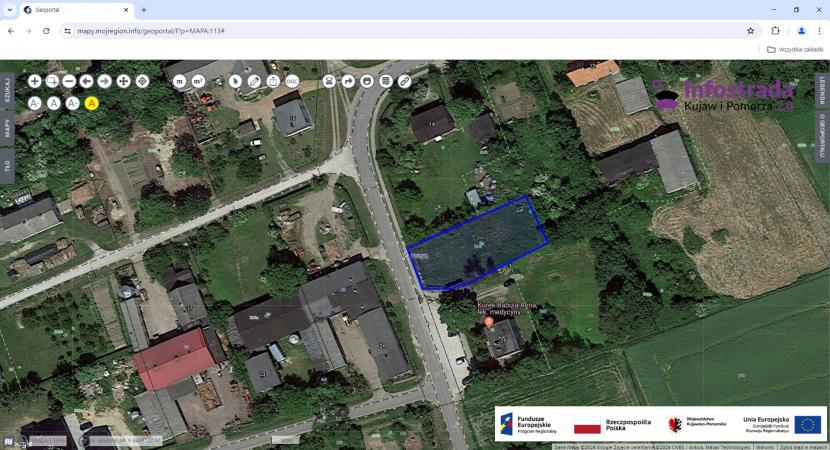Screen dimensions: 830x450
Task: Decrease font size with A- button
Action: click(34, 103)
